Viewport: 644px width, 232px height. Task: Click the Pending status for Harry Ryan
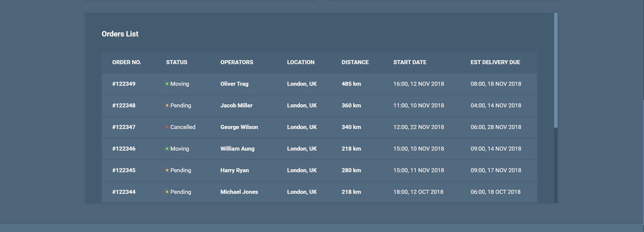(181, 170)
